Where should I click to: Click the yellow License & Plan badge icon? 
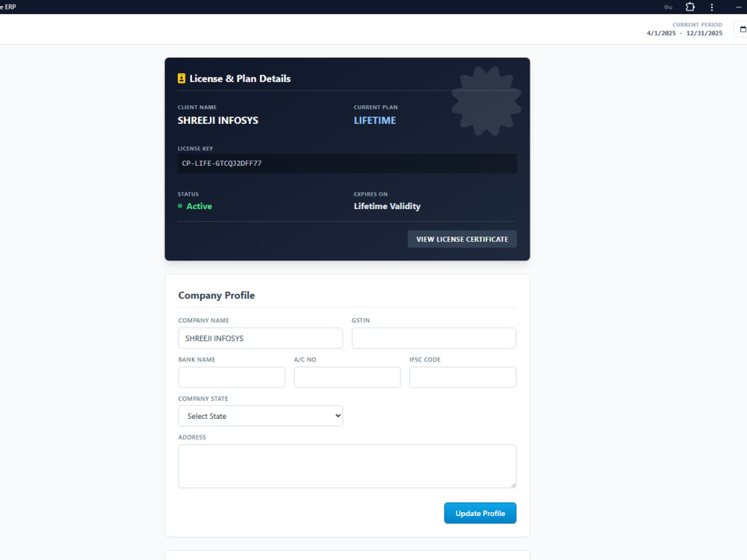(x=181, y=78)
